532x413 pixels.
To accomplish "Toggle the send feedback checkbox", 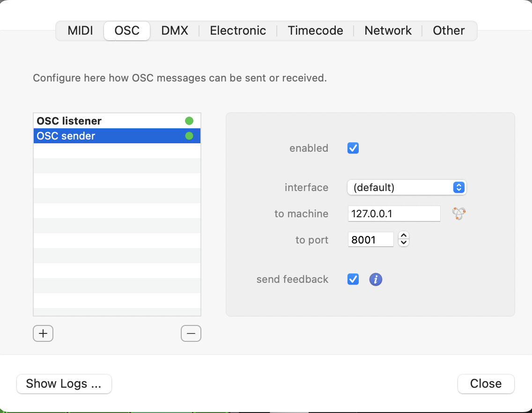I will (x=353, y=280).
